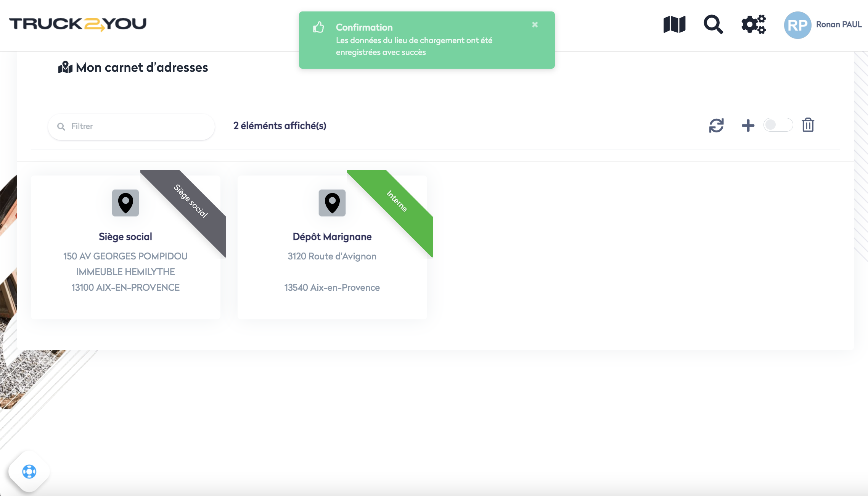Open the map view icon in header
Screen dimensions: 868x496
pyautogui.click(x=674, y=24)
